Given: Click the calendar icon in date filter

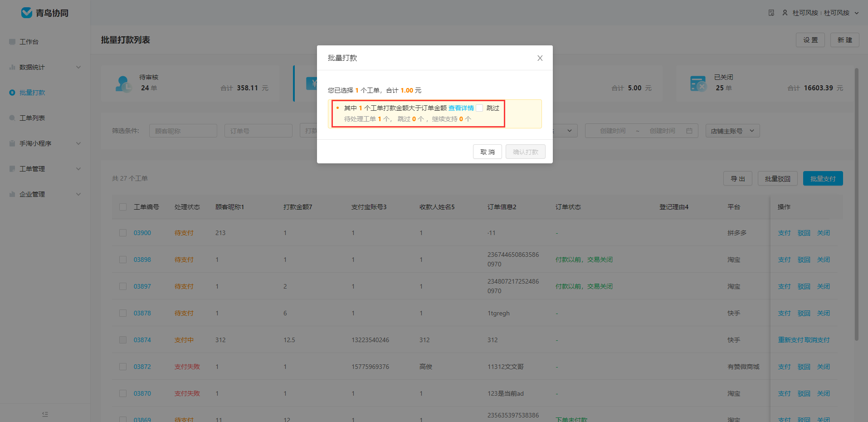Looking at the screenshot, I should [689, 131].
